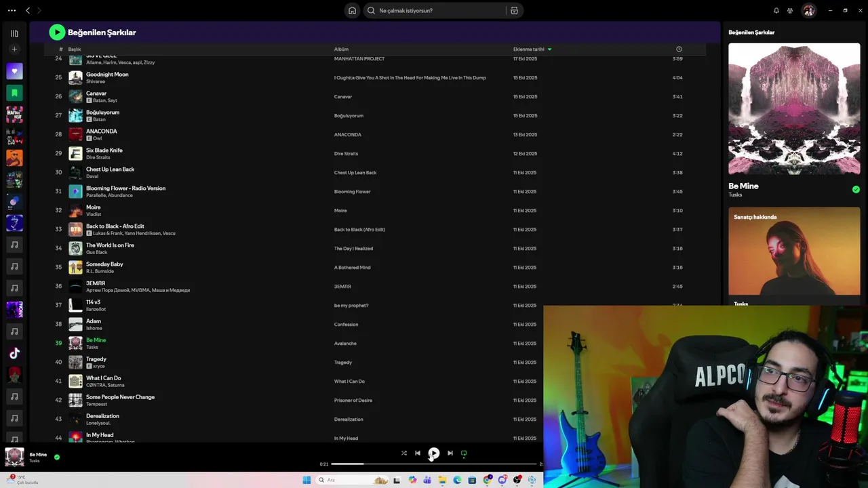The width and height of the screenshot is (868, 488).
Task: Click Six Blade Knife cover thumbnail
Action: (x=75, y=153)
